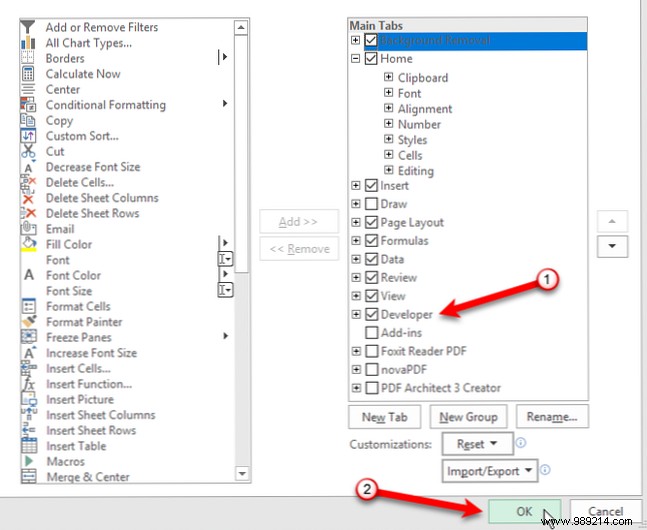
Task: Select the Font Color letter A icon
Action: [x=28, y=274]
